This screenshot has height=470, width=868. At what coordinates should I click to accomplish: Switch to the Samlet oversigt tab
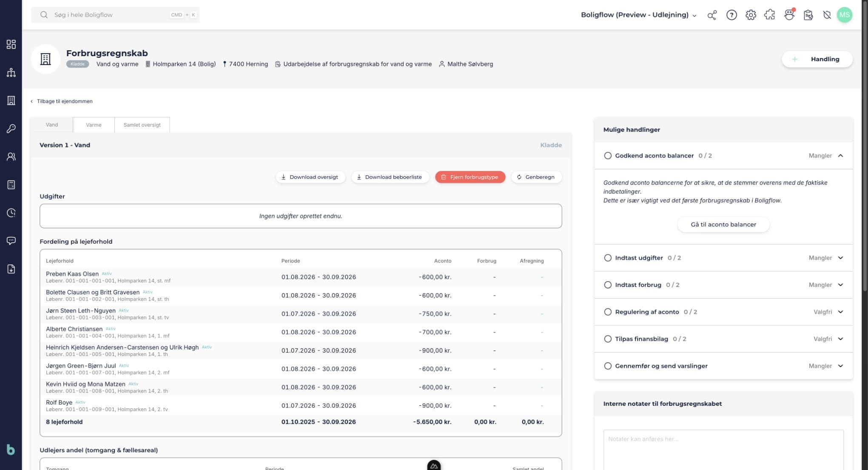(142, 125)
